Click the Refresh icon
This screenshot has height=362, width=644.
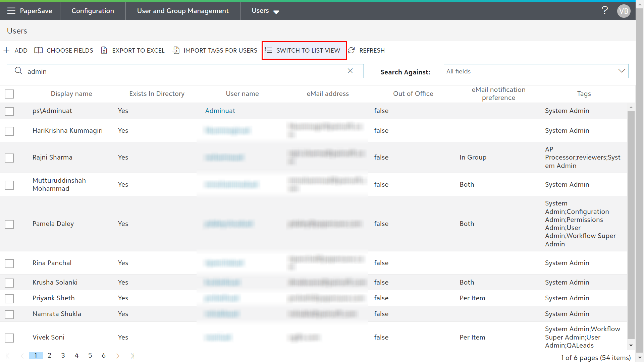click(x=351, y=50)
